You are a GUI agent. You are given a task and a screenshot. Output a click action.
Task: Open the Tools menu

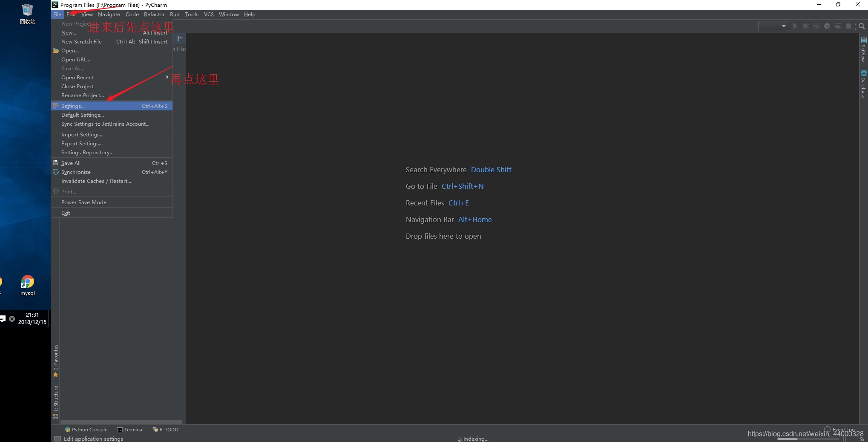192,14
